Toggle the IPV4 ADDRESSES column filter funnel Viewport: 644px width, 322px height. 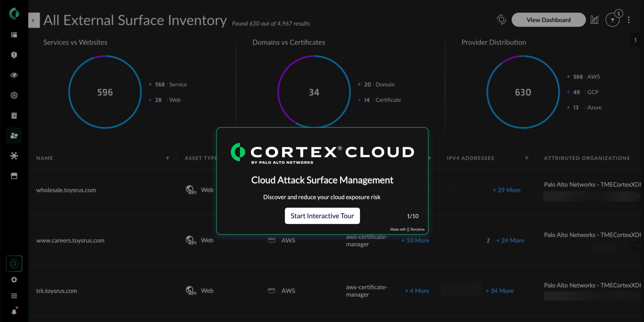(527, 158)
